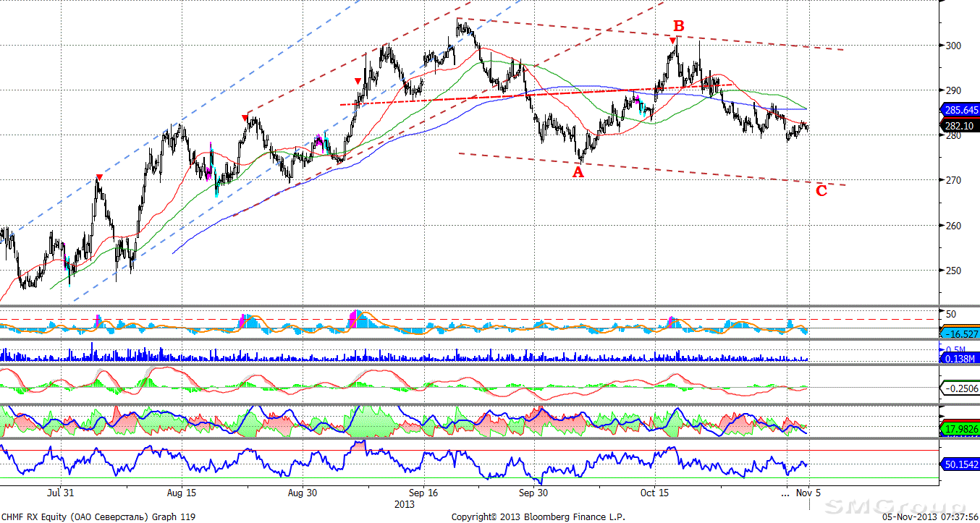The height and width of the screenshot is (523, 980).
Task: Select the 0.138M volume value tag
Action: point(959,358)
